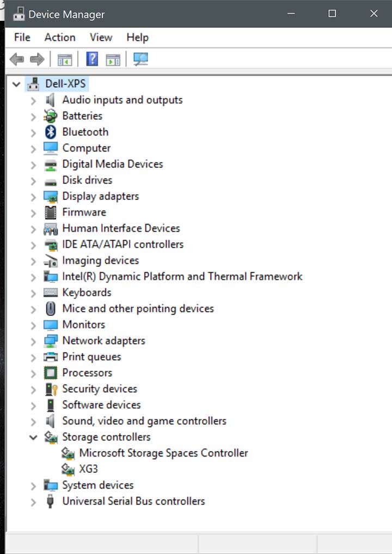Collapse the Dell-XPS root node

click(16, 84)
